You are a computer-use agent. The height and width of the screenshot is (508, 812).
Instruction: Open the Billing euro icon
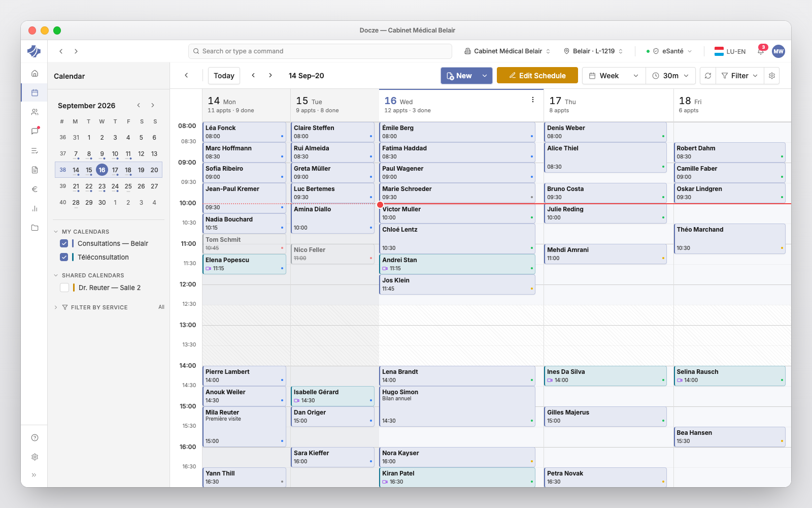pyautogui.click(x=35, y=189)
